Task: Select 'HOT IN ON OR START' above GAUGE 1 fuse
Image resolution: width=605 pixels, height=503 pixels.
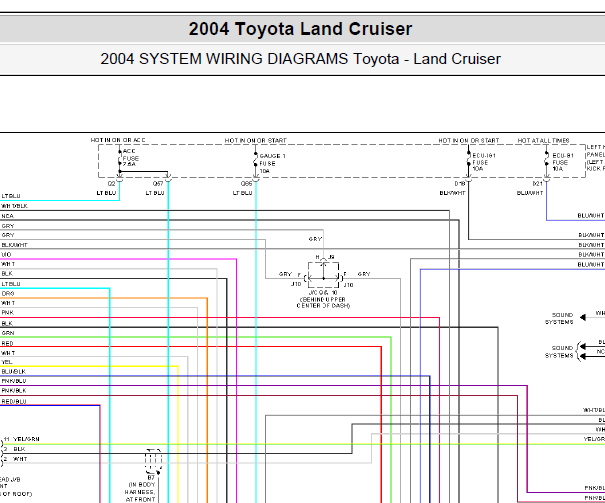Action: point(256,140)
